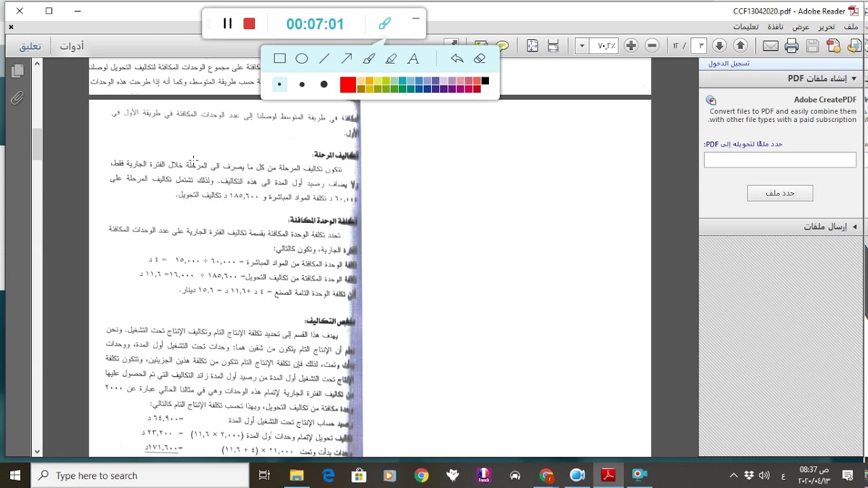
Task: Open the notifications action center
Action: tap(848, 475)
